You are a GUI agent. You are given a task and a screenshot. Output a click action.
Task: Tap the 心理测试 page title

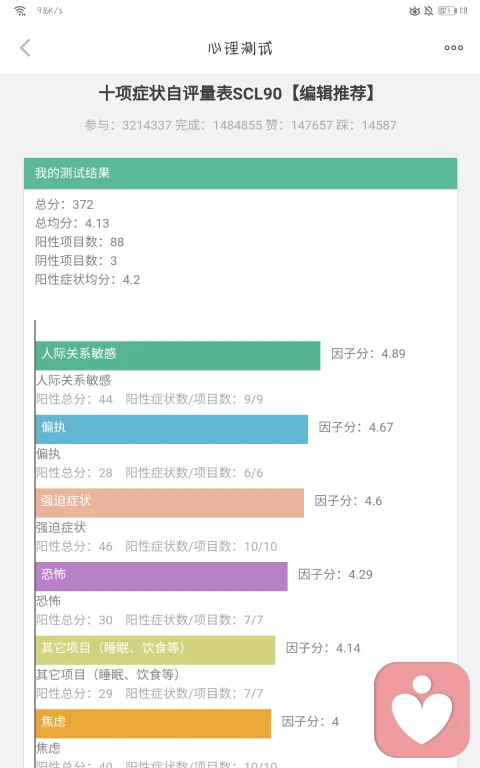point(240,48)
